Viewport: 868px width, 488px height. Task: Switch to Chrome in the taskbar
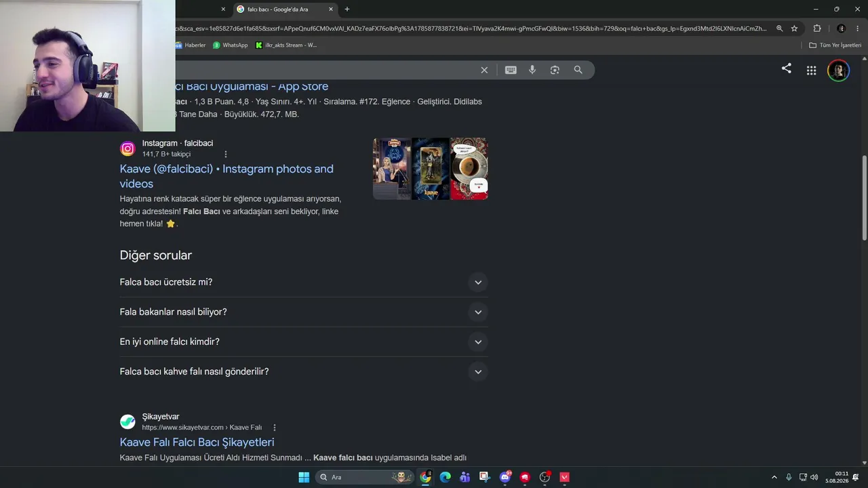(425, 477)
